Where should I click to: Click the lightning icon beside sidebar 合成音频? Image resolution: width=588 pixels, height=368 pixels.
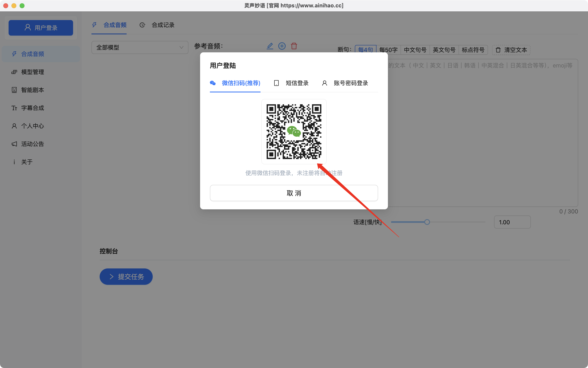pos(14,54)
